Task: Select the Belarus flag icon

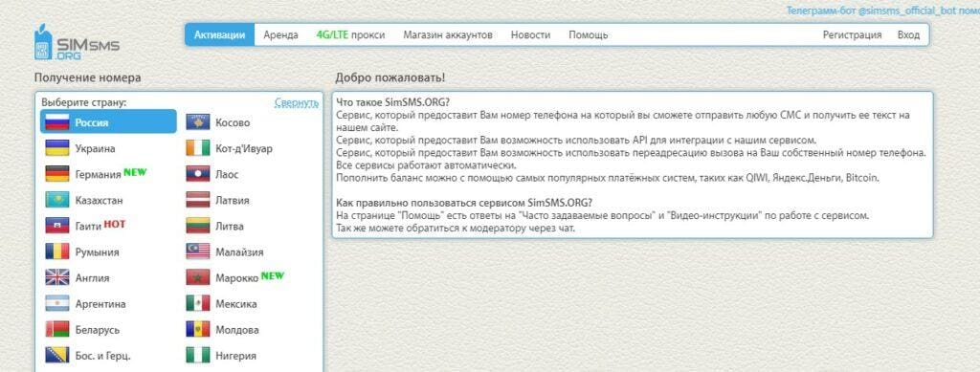Action: click(x=56, y=330)
